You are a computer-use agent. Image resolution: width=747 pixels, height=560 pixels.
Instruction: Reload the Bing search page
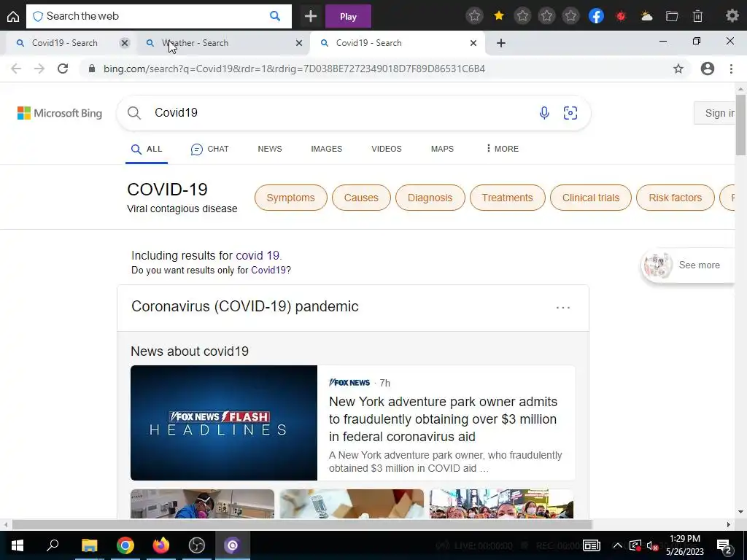(x=63, y=69)
